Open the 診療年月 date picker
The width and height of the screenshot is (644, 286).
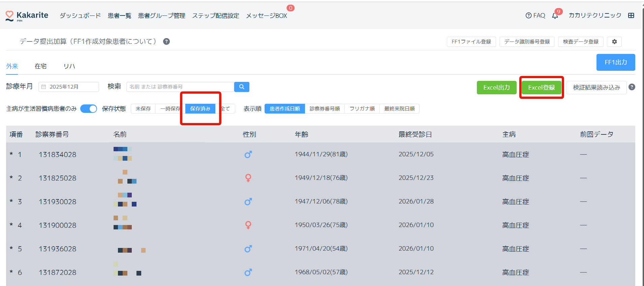pos(69,87)
